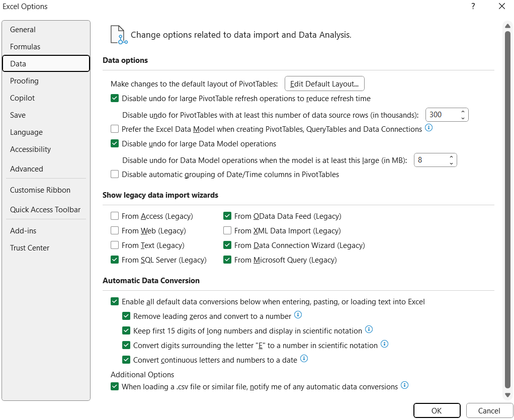Open the Formulas options category
This screenshot has height=420, width=514.
[x=46, y=47]
